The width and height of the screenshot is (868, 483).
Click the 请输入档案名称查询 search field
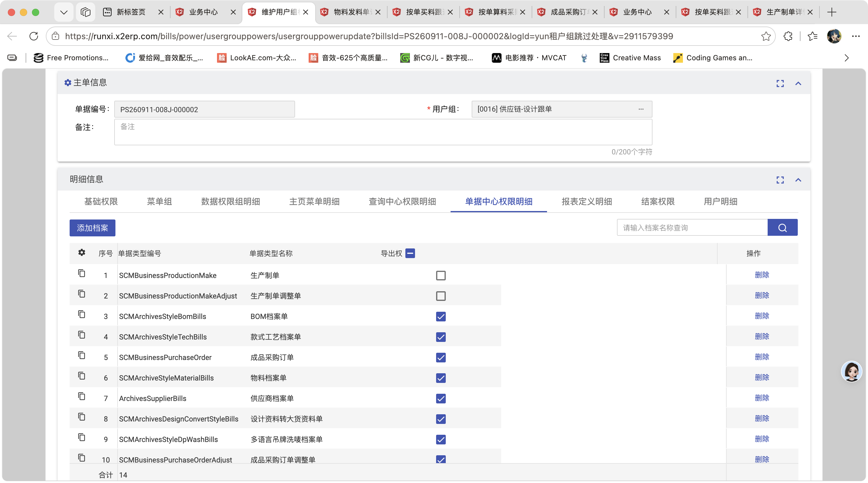pos(692,228)
